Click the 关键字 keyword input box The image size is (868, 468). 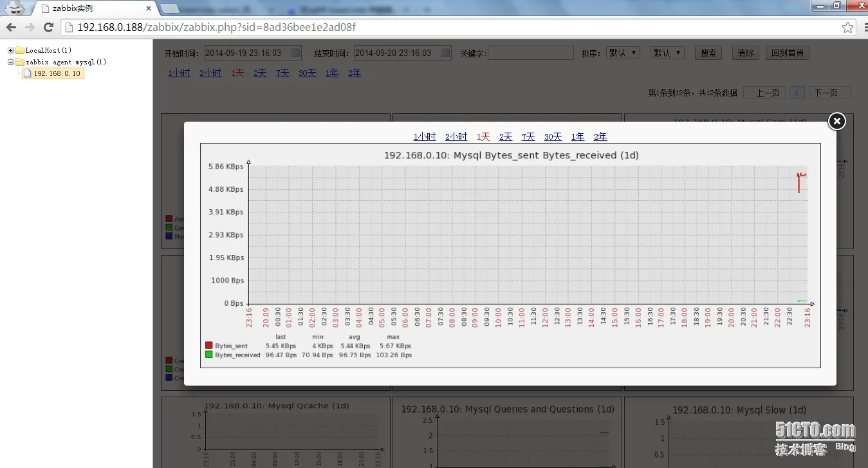coord(530,53)
